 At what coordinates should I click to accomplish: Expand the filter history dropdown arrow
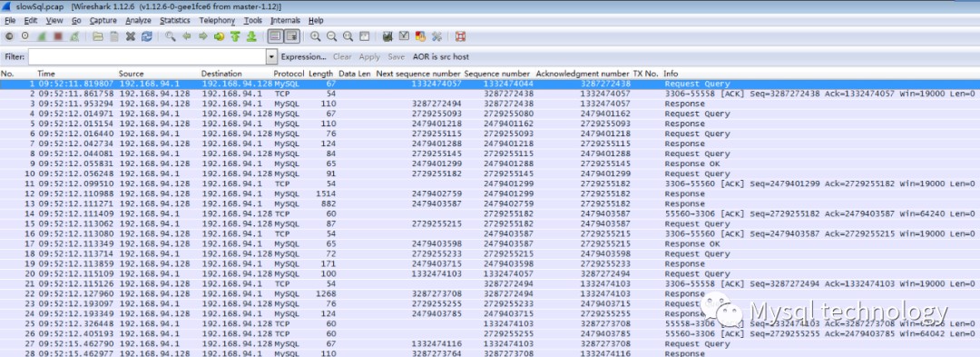272,57
